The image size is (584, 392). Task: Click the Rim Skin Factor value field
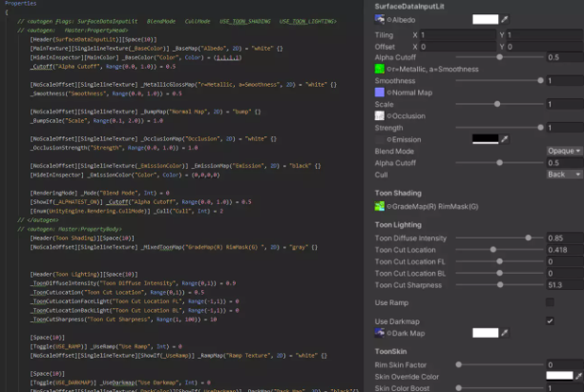point(565,365)
